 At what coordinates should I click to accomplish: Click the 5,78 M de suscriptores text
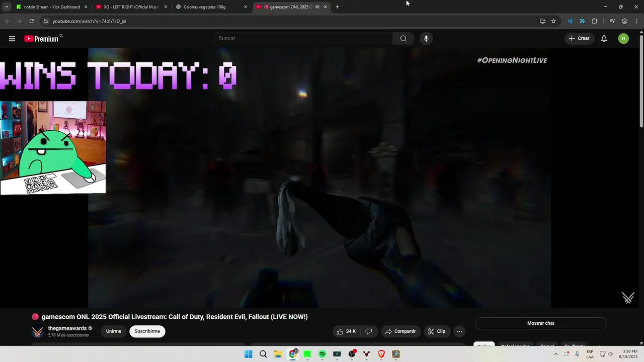68,335
